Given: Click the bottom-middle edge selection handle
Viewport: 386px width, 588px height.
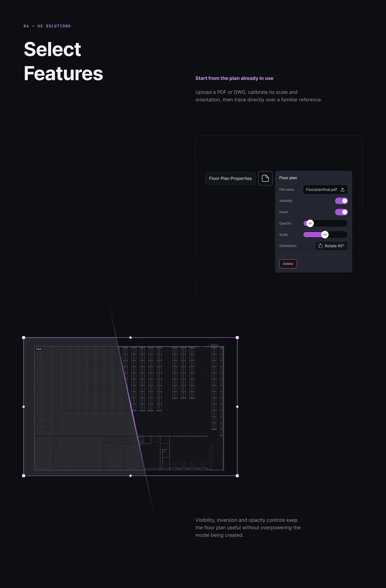Looking at the screenshot, I should coord(131,476).
